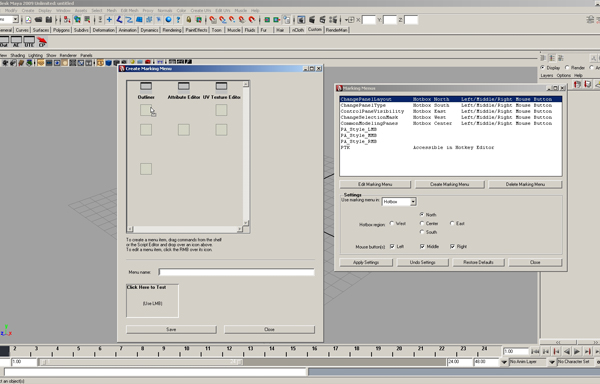Open the Options menu in the layer editor
The height and width of the screenshot is (384, 600).
tap(563, 76)
